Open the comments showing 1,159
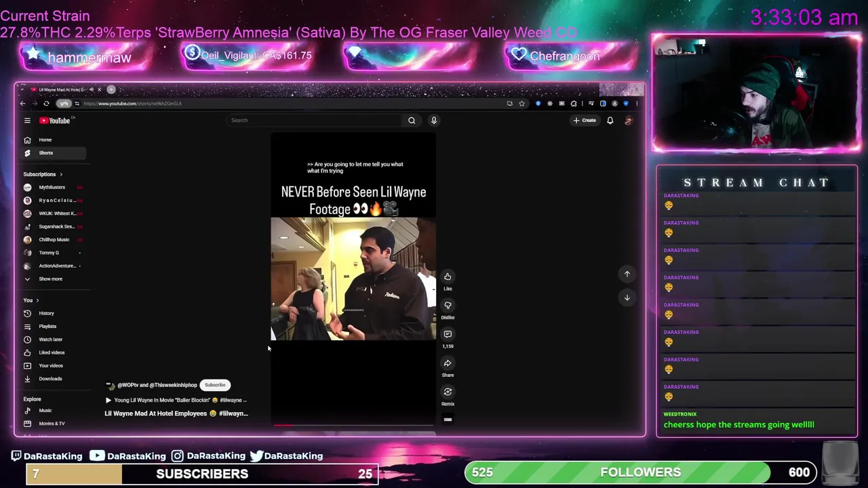868x488 pixels. pyautogui.click(x=448, y=334)
